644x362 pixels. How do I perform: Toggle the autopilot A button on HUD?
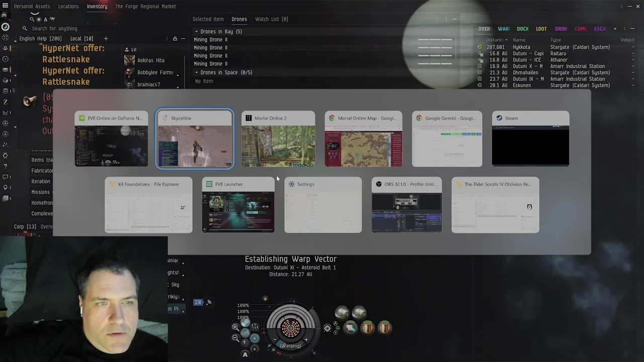pos(245,354)
